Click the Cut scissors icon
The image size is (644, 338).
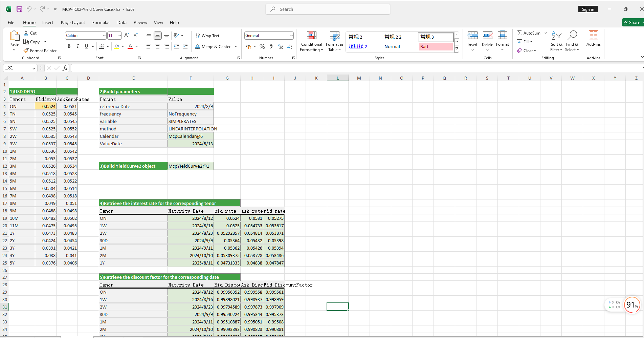coord(26,33)
